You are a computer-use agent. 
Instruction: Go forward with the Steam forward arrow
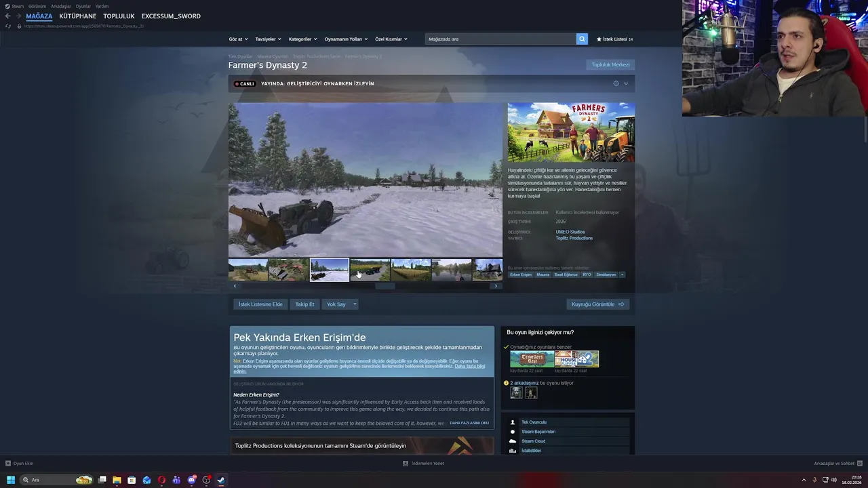point(18,16)
